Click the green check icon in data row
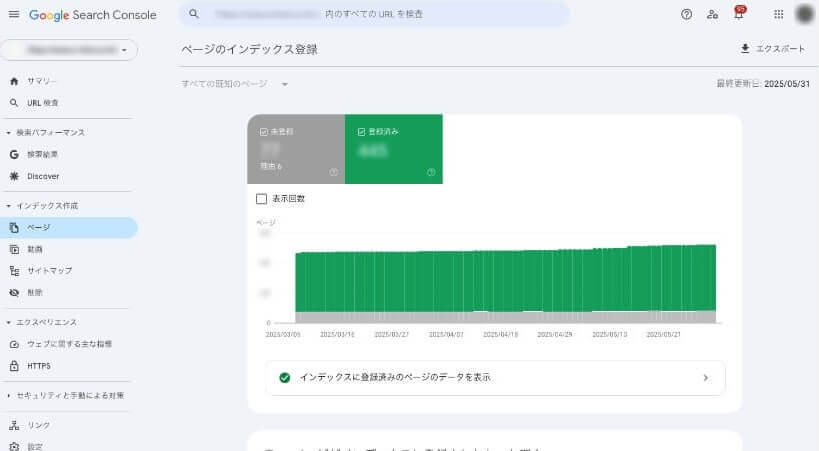Viewport: 819px width, 451px height. tap(285, 378)
